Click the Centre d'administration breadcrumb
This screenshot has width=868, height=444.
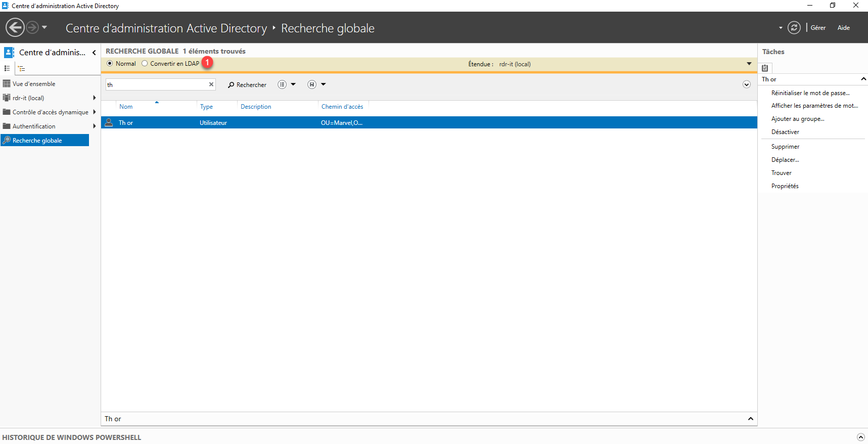166,28
